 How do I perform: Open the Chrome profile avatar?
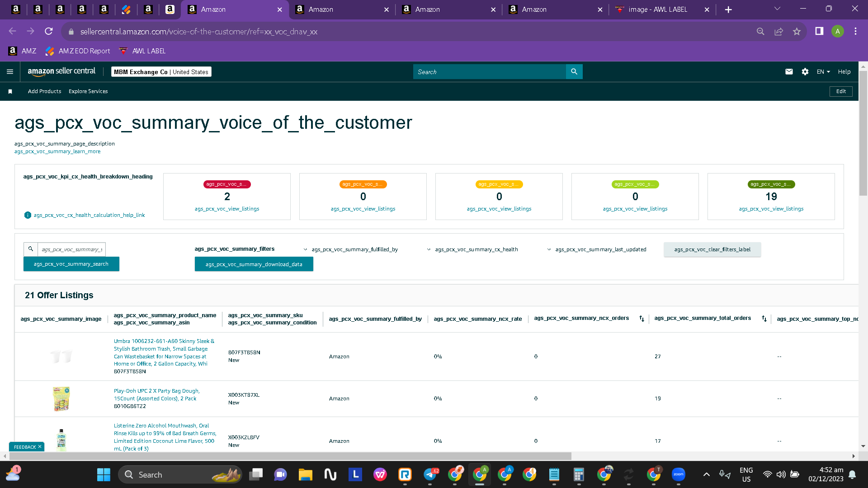click(838, 31)
